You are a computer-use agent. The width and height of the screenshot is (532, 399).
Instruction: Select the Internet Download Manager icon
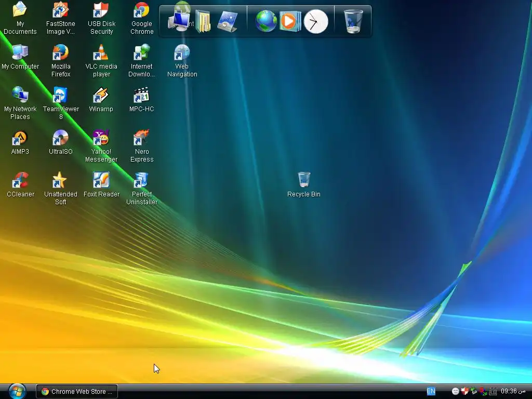click(x=141, y=60)
